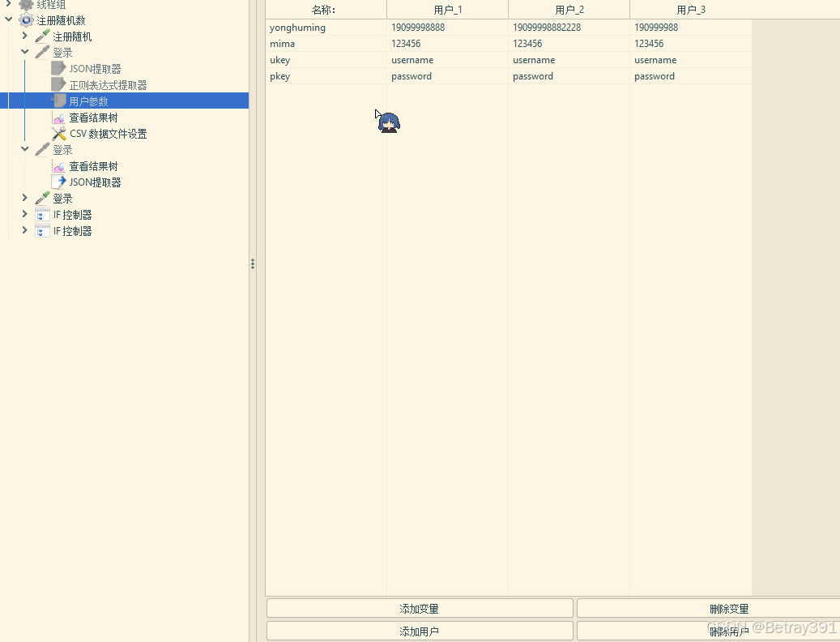
Task: Click greyed pipette icon of 登录 containing enabled JSON提取器
Action: pos(42,149)
